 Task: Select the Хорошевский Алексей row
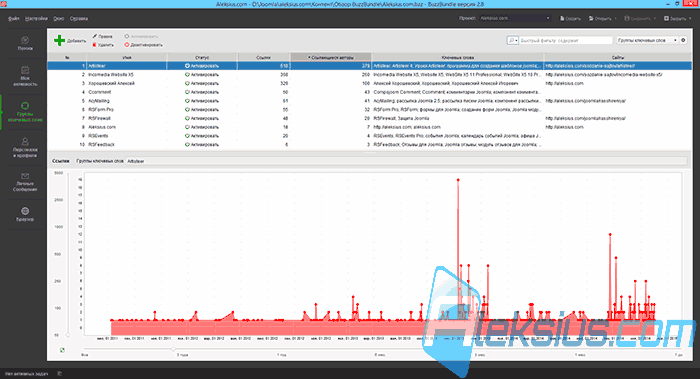click(370, 83)
